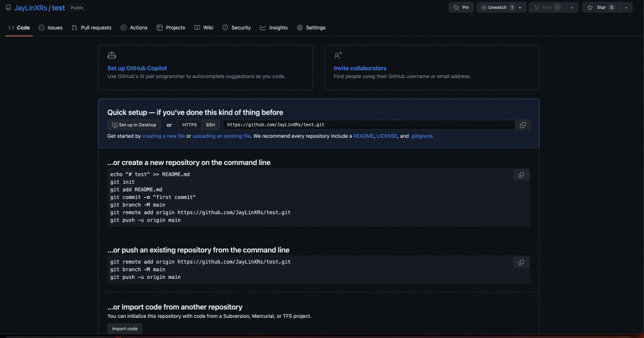Image resolution: width=644 pixels, height=338 pixels.
Task: Click the repository icon beside JayLinXRs
Action: coord(8,8)
